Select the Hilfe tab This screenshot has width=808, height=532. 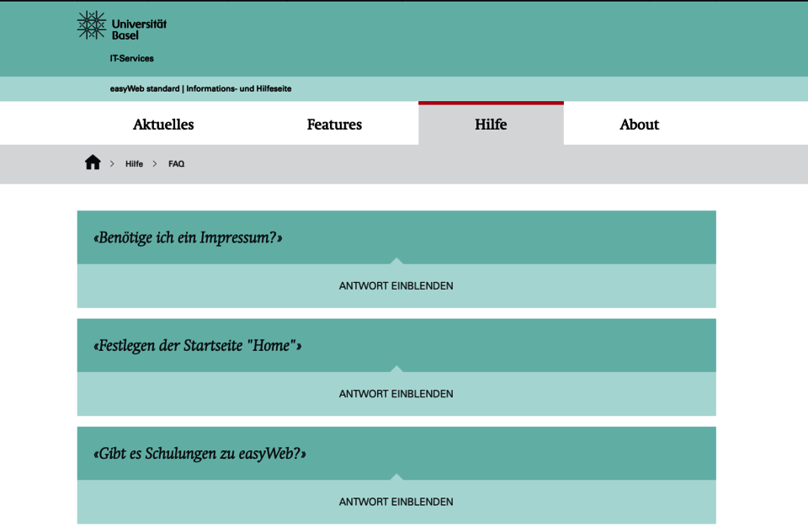point(491,124)
